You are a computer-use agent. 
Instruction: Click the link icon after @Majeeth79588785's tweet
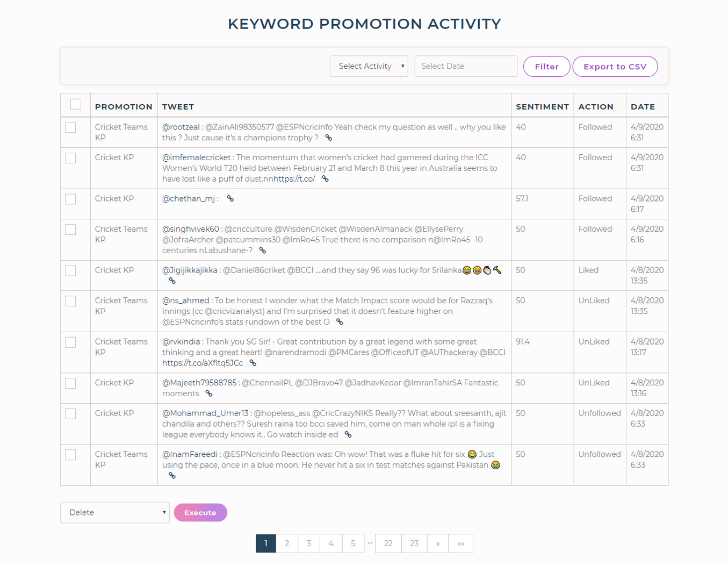click(209, 393)
